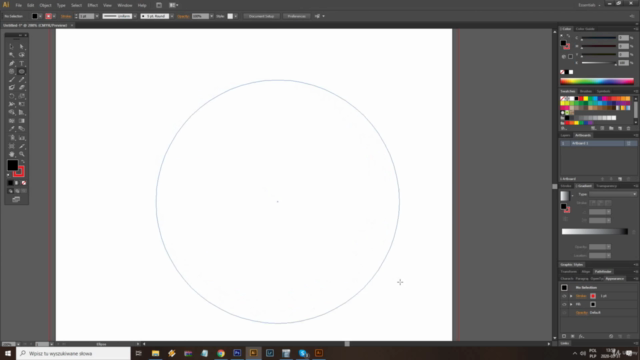Choose the Free Transform tool

pos(22,104)
